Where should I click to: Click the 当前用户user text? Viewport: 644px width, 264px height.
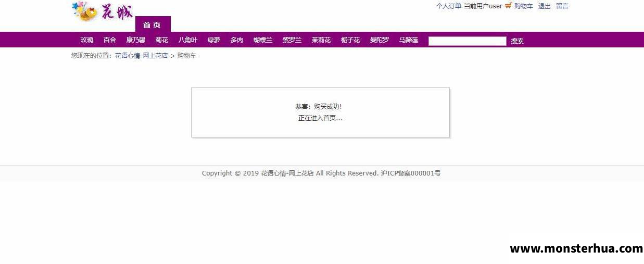click(x=483, y=6)
